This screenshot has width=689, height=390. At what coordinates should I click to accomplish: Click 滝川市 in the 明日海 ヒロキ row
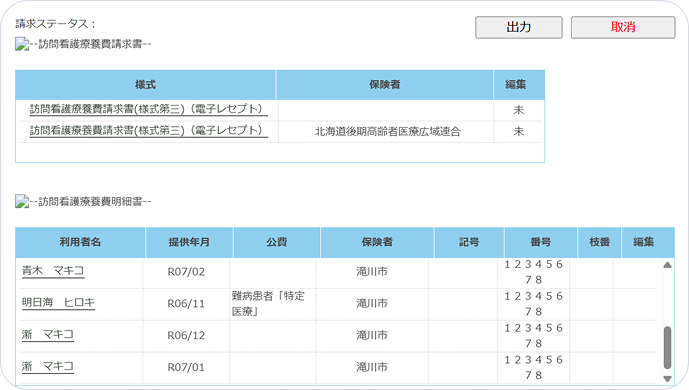372,303
